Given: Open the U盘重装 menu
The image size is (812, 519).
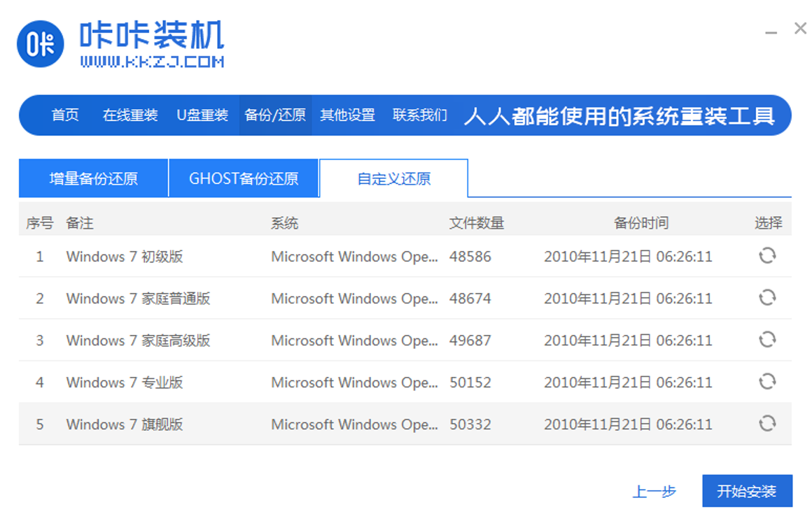Looking at the screenshot, I should click(x=202, y=115).
